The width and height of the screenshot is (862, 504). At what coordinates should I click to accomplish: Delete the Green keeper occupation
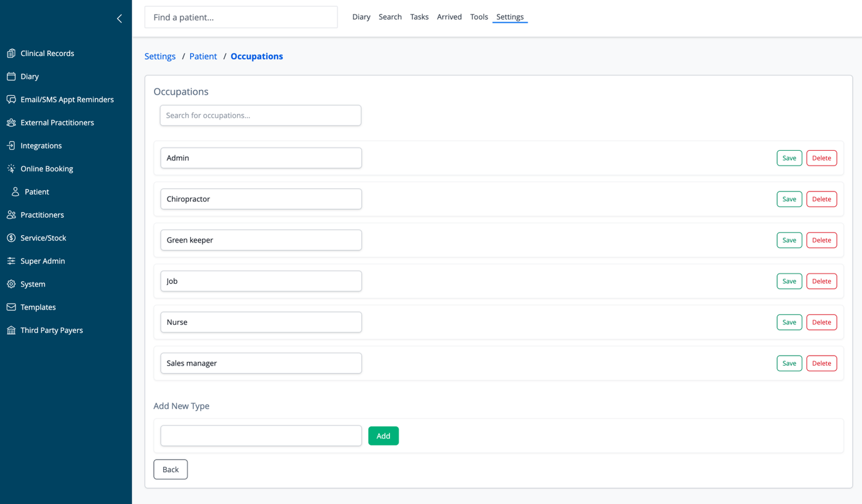[821, 240]
